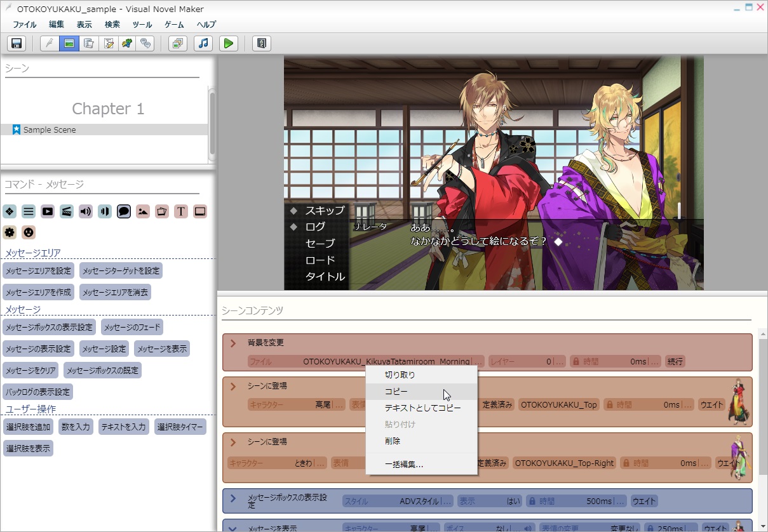Toggle the 時間 lock beside 500ms
The width and height of the screenshot is (768, 532).
[532, 502]
